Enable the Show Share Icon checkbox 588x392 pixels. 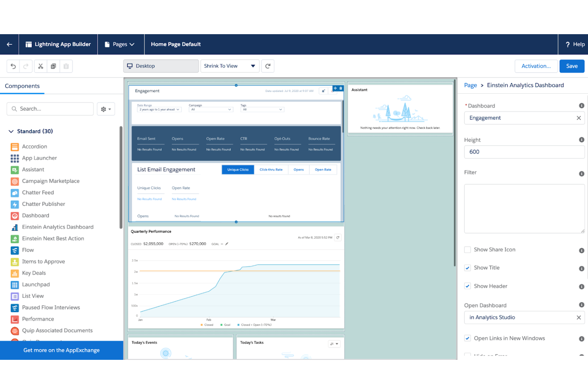[468, 250]
